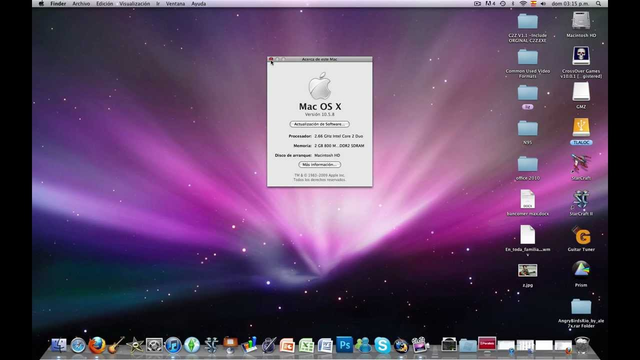Launch Word from the dock
The width and height of the screenshot is (640, 360).
tap(325, 345)
